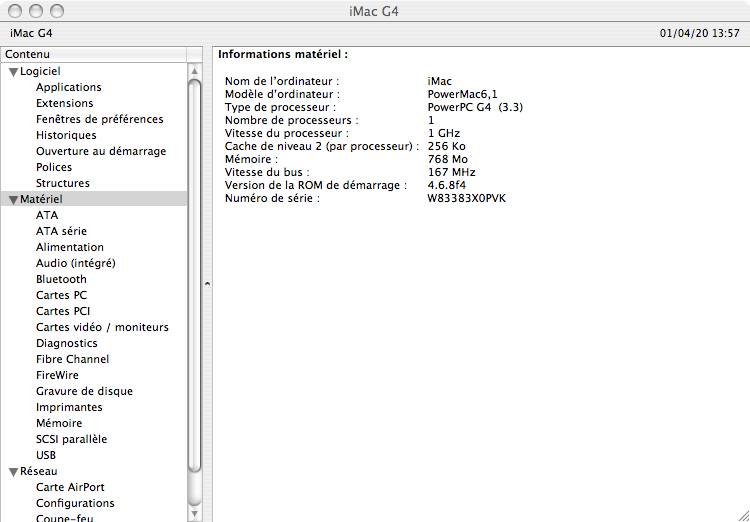
Task: Show Alimentation information
Action: (x=70, y=247)
